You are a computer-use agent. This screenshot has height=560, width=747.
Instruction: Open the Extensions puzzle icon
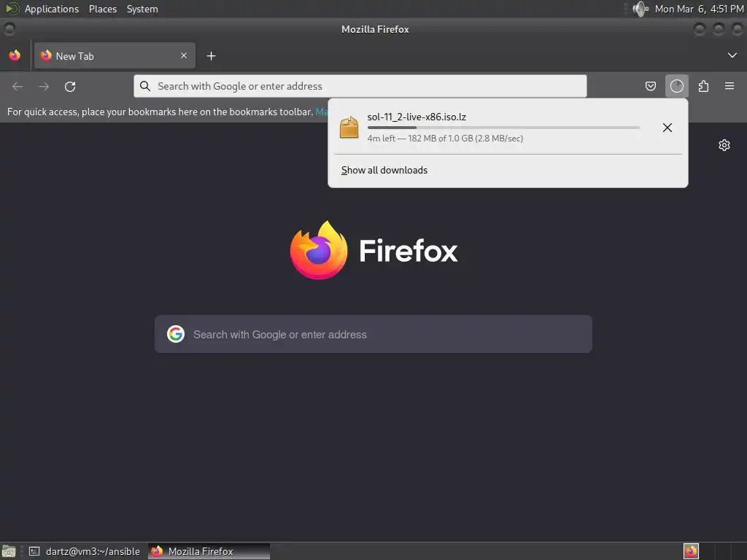click(703, 86)
